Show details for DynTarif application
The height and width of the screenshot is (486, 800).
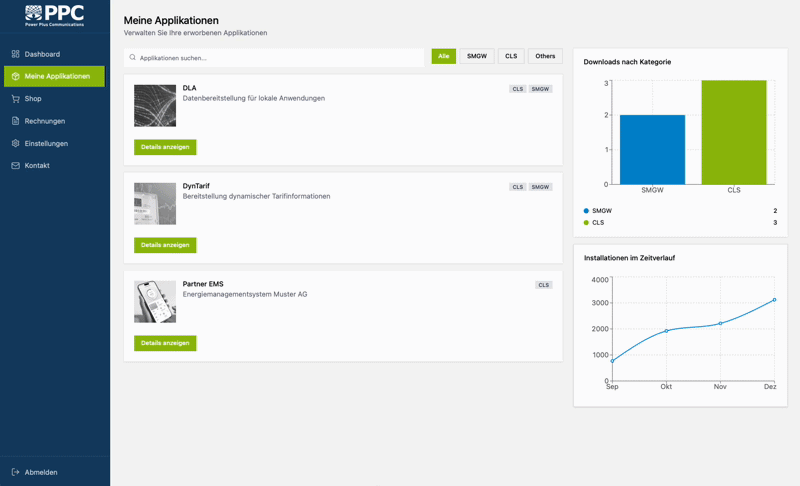[x=165, y=245]
